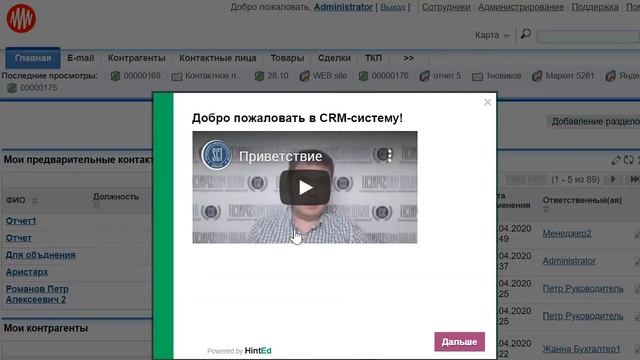Open recent item Маркет 5261
This screenshot has width=640, height=360.
[x=570, y=76]
